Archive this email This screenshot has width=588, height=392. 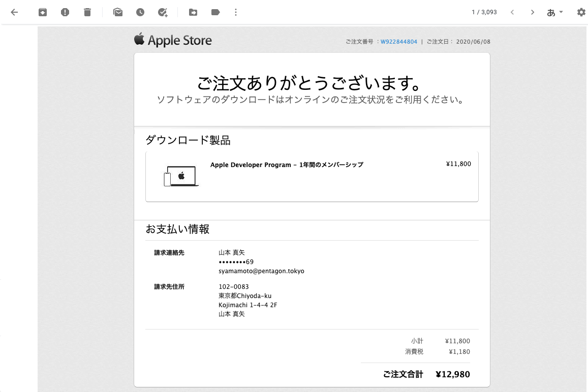point(43,12)
